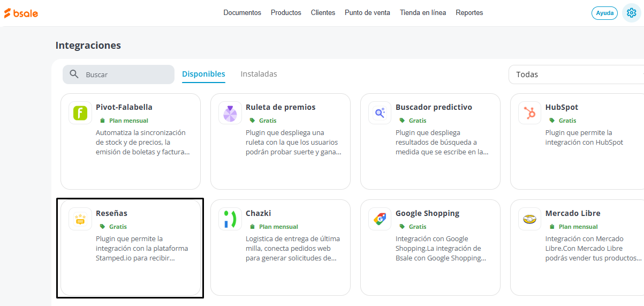Open the Productos menu
The height and width of the screenshot is (306, 644).
286,13
